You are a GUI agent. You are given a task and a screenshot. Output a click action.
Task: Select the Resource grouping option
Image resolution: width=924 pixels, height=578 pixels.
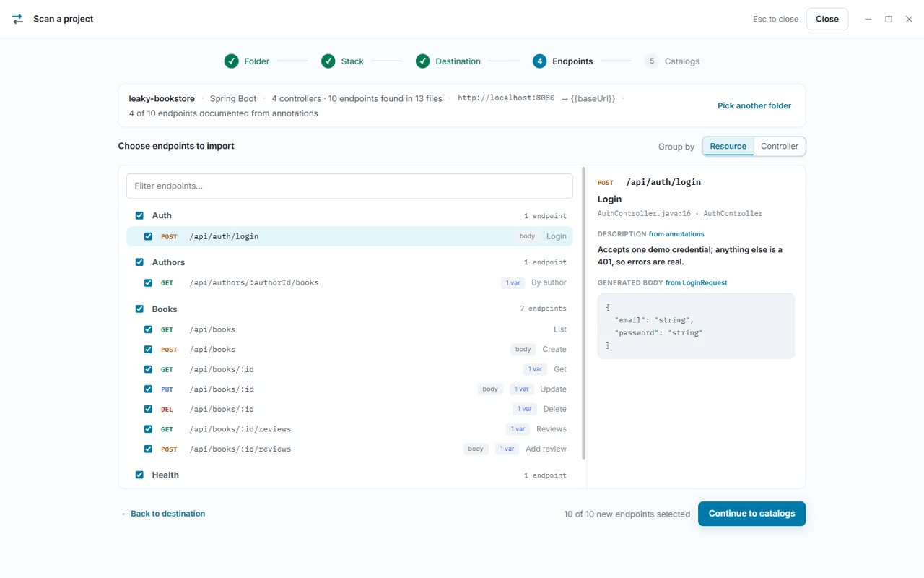(x=728, y=146)
